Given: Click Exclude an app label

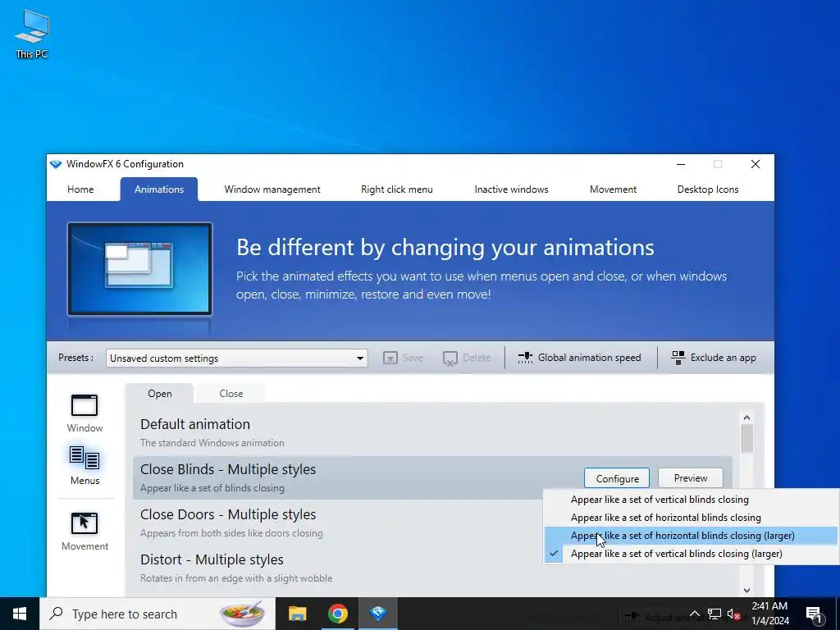Looking at the screenshot, I should coord(724,358).
